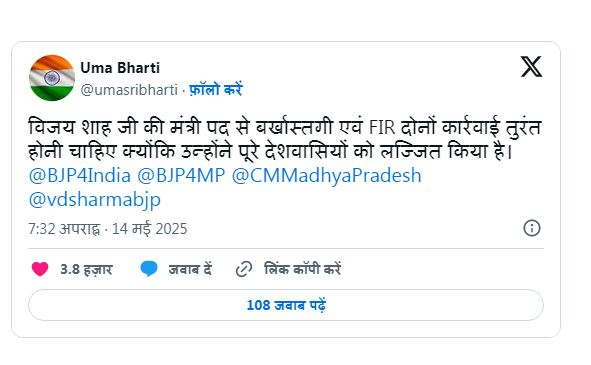Open the Uma Bharti display name

[120, 68]
